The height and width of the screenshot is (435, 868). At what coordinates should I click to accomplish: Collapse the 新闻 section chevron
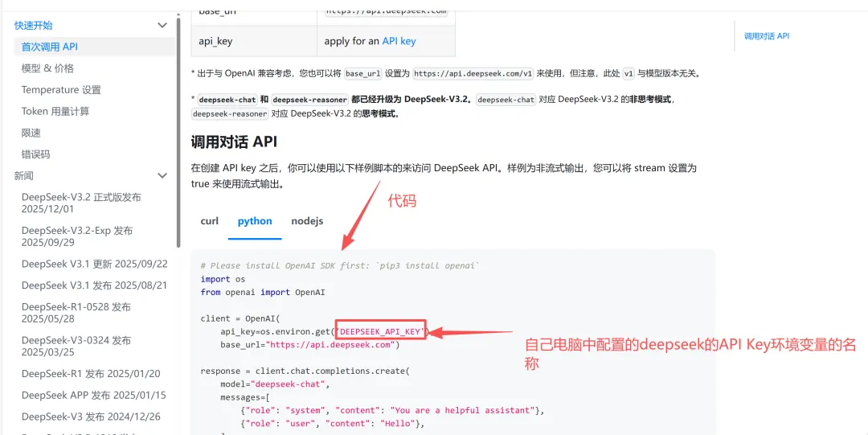tap(162, 175)
